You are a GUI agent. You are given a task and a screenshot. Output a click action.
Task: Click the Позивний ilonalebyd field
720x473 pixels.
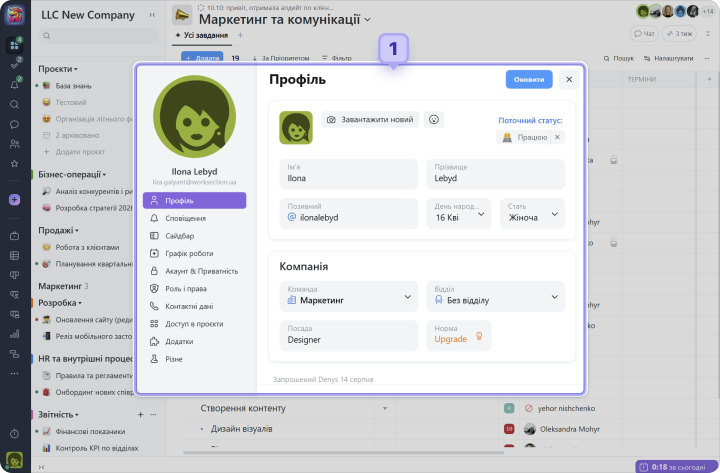click(348, 213)
